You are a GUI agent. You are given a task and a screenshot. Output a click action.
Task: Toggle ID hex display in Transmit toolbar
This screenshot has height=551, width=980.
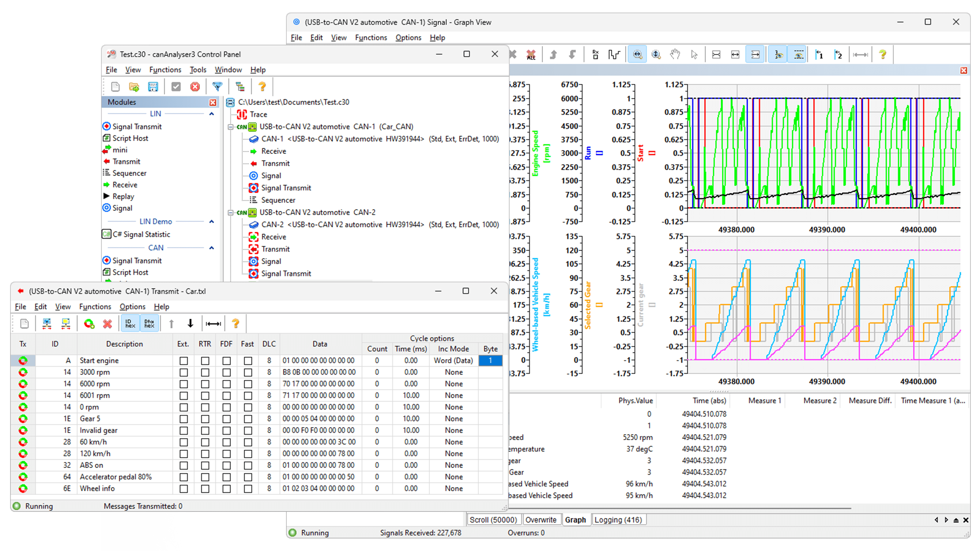point(130,324)
